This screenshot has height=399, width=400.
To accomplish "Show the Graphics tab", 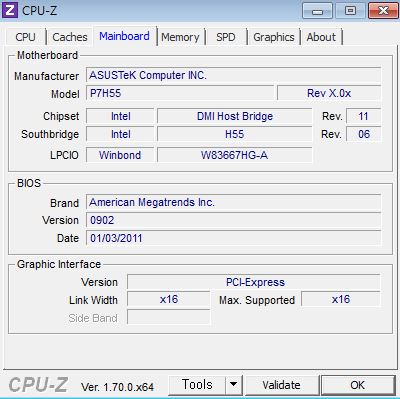I will (274, 37).
